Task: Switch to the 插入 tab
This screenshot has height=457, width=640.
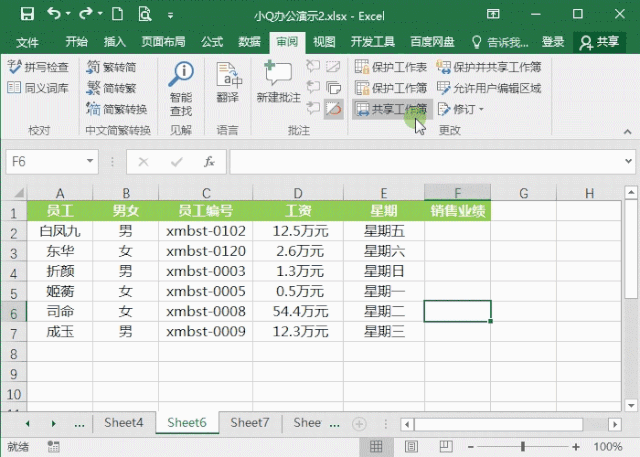Action: pyautogui.click(x=115, y=42)
